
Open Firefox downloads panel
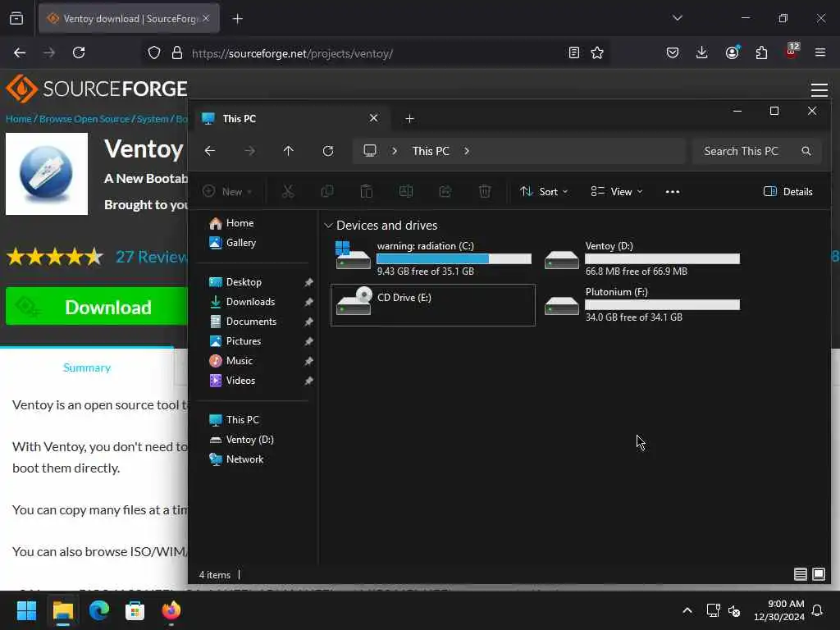click(701, 52)
